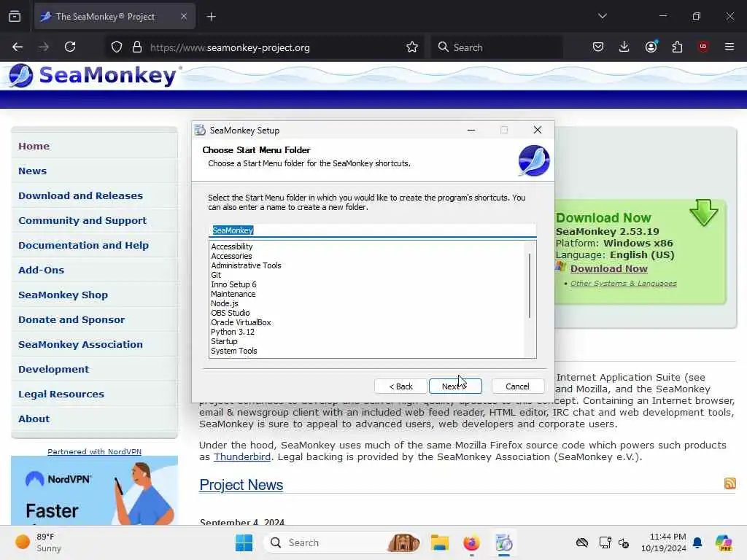Go back in Firefox browser history
Image resolution: width=747 pixels, height=560 pixels.
(18, 47)
